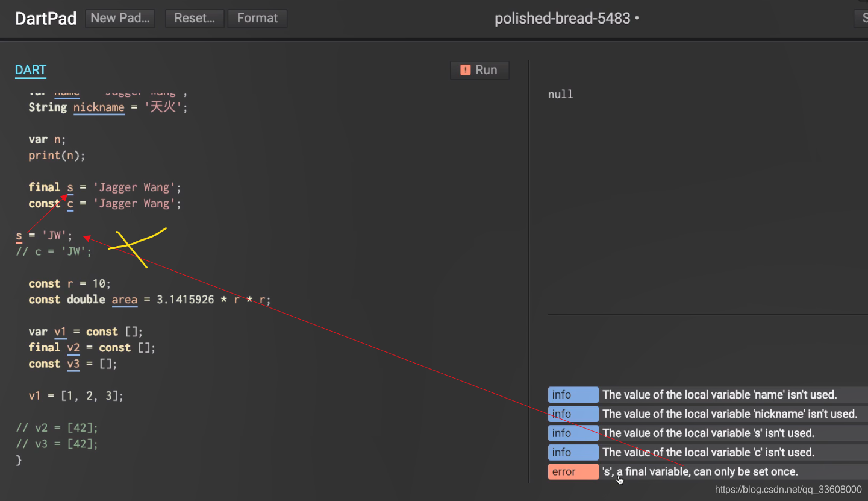The width and height of the screenshot is (868, 501).
Task: Click the const r = 10; line
Action: tap(70, 283)
